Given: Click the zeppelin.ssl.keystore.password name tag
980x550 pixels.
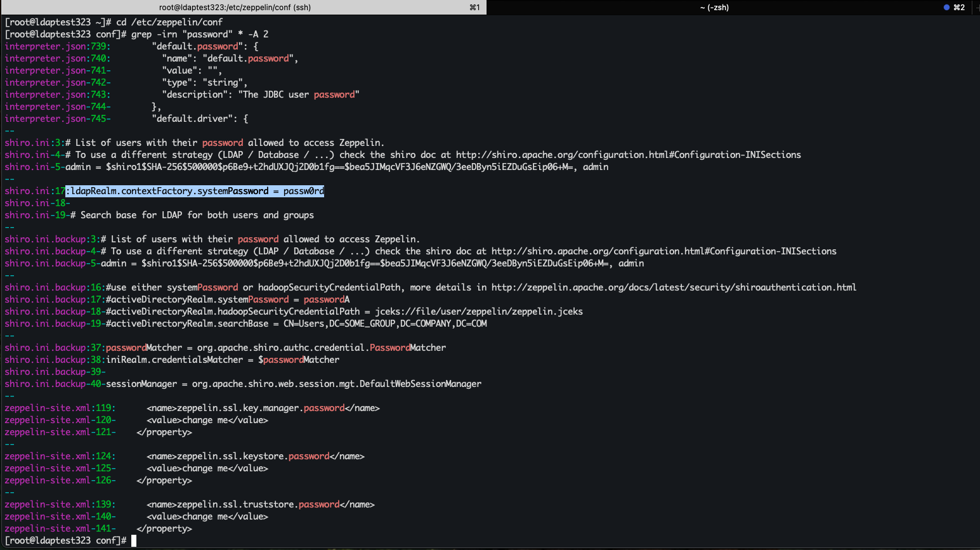Looking at the screenshot, I should point(256,456).
